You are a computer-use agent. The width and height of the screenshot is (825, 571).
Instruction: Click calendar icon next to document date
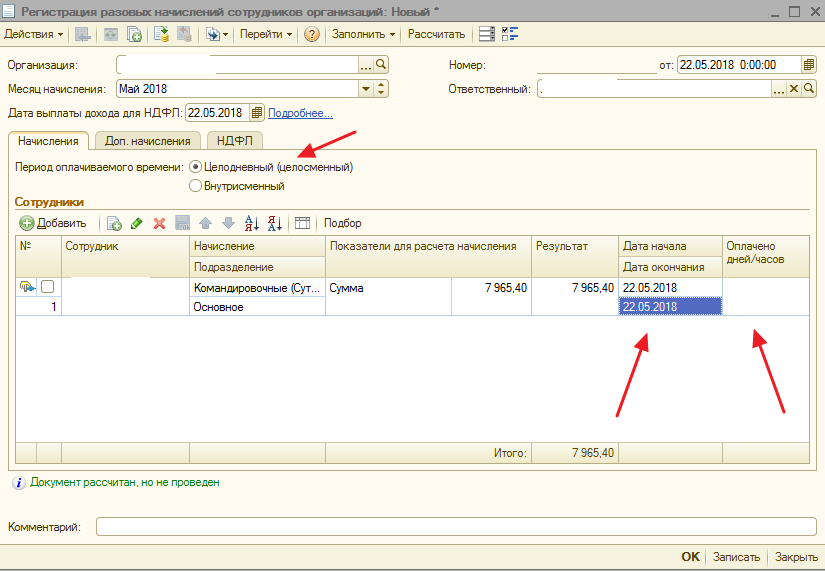(x=808, y=65)
